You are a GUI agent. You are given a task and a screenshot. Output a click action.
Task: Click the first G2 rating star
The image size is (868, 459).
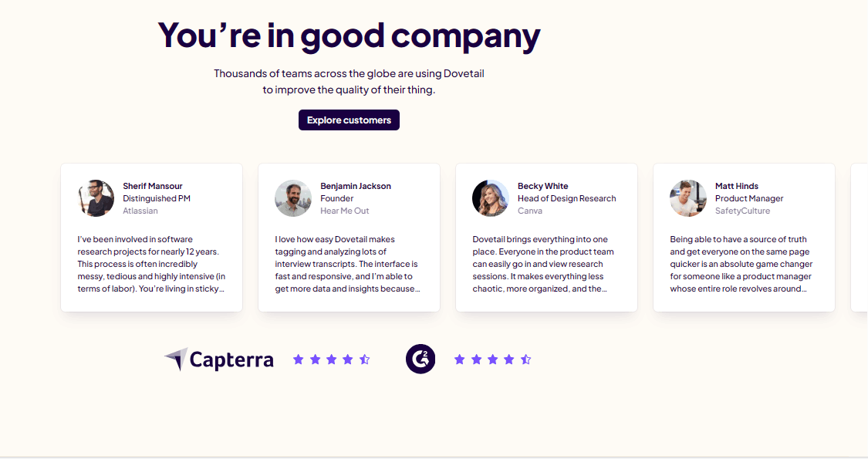460,359
